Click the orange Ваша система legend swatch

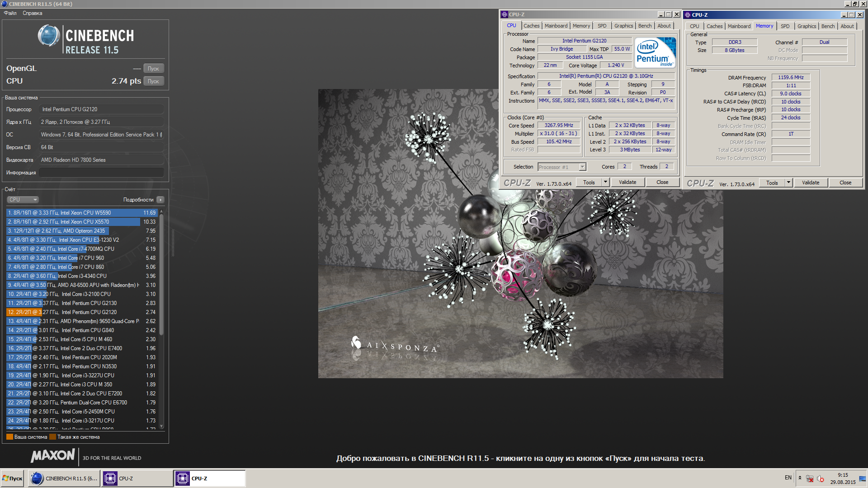click(x=9, y=437)
